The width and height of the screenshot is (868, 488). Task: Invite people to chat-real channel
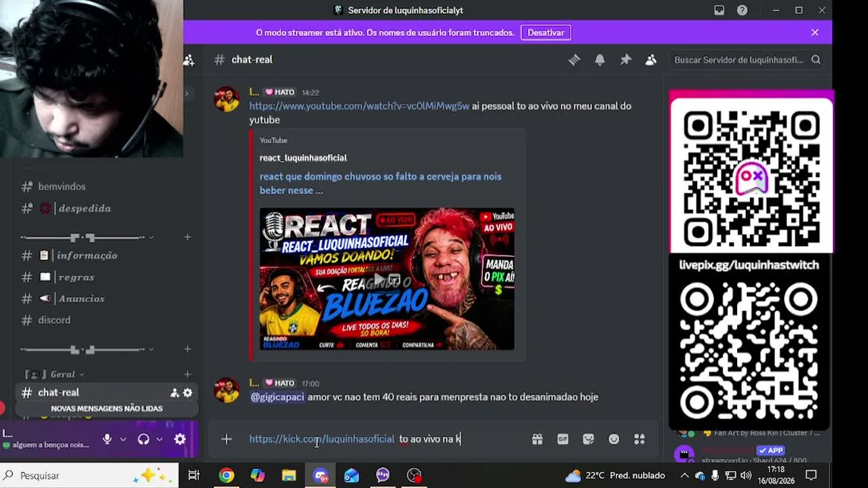click(174, 392)
